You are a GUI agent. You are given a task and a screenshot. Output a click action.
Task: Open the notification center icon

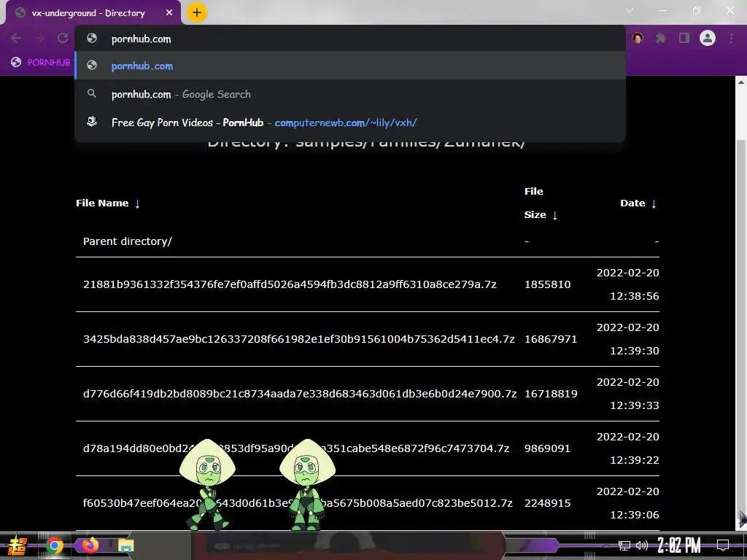point(723,545)
